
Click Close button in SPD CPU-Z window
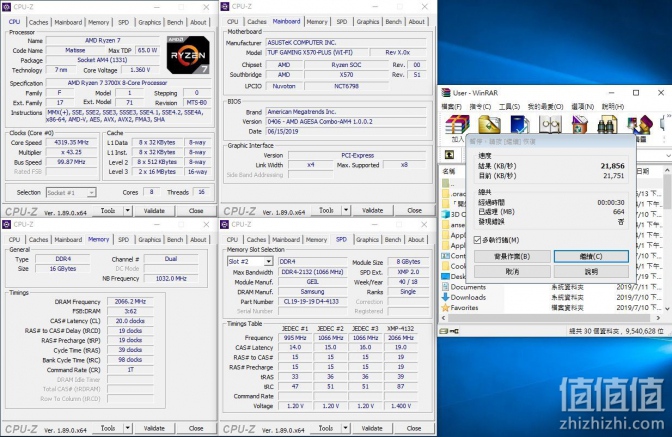[414, 428]
